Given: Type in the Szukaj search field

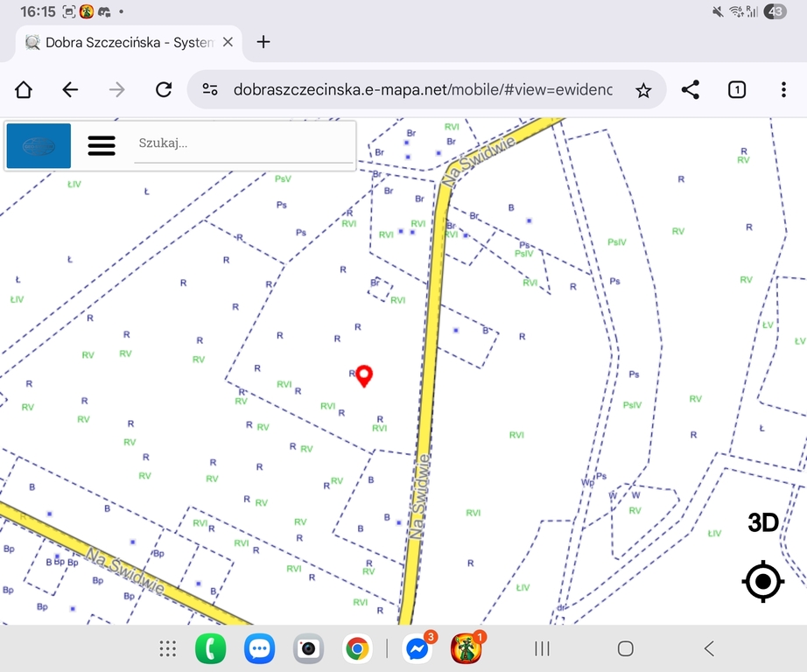Looking at the screenshot, I should [x=243, y=143].
